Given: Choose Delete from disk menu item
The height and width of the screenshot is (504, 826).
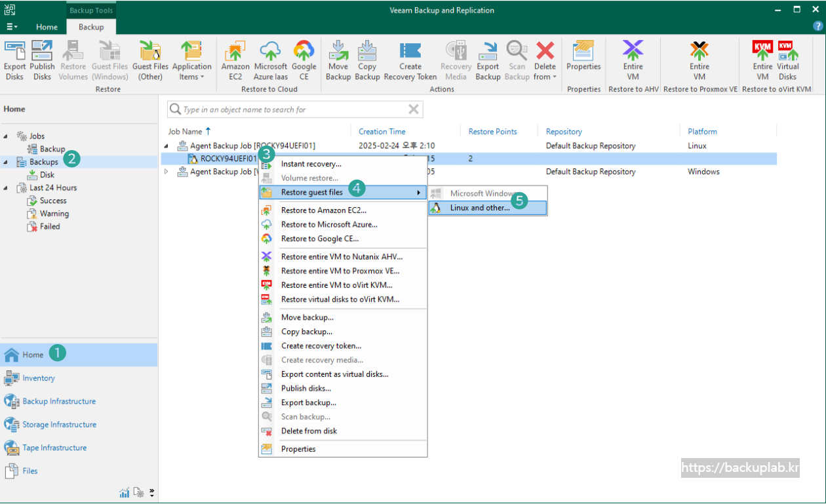Looking at the screenshot, I should [343, 431].
